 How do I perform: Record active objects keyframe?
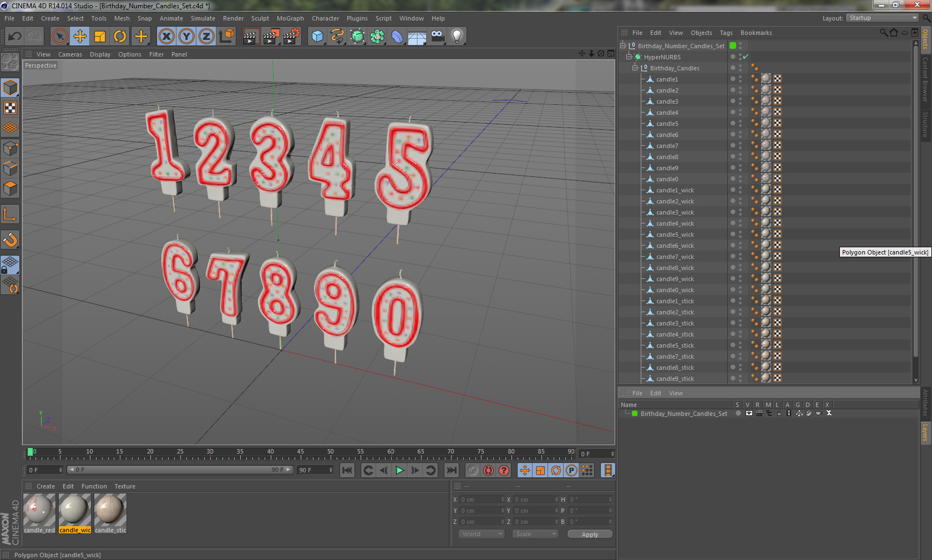(x=473, y=470)
